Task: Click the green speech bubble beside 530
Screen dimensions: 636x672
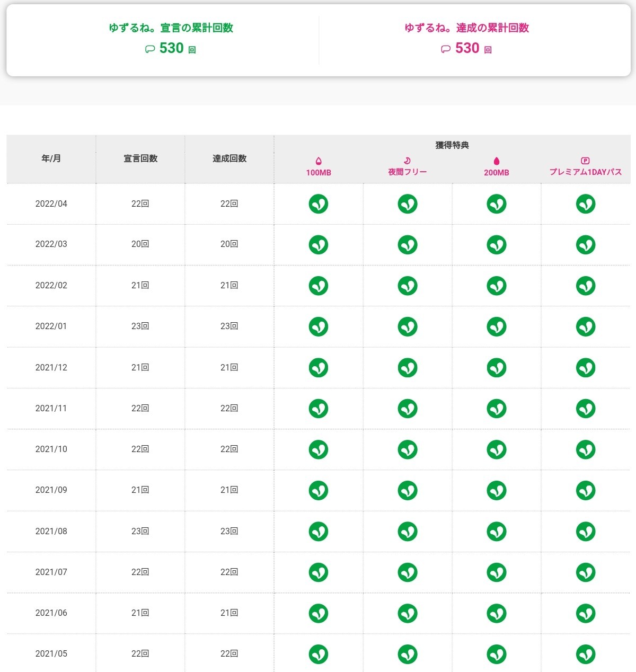Action: pyautogui.click(x=150, y=49)
